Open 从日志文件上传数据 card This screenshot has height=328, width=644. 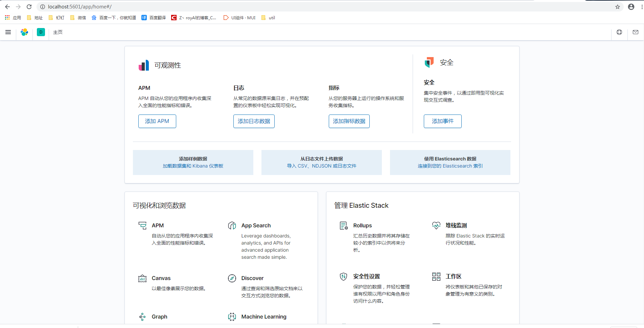322,162
